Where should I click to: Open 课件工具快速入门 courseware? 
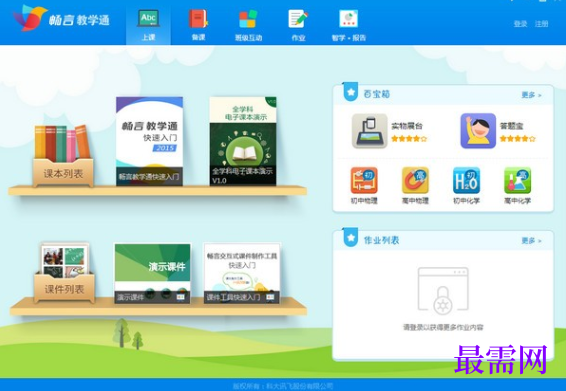[x=242, y=273]
